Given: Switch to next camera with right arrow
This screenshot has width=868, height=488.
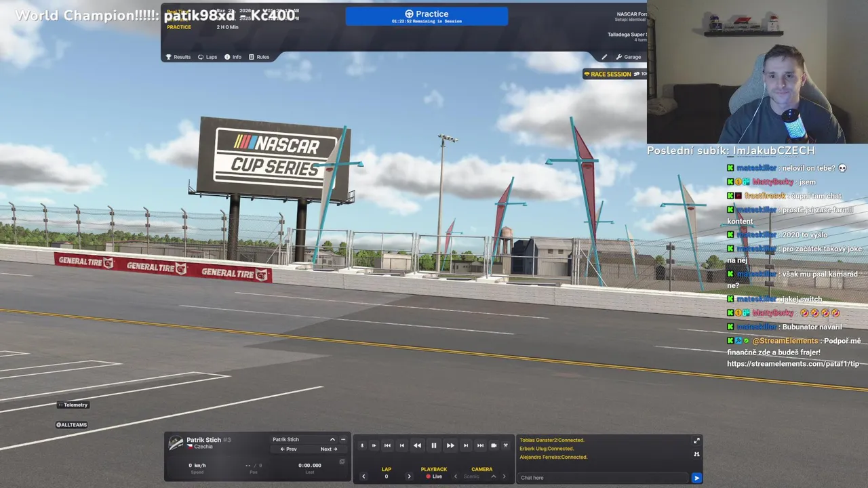Looking at the screenshot, I should [x=504, y=476].
